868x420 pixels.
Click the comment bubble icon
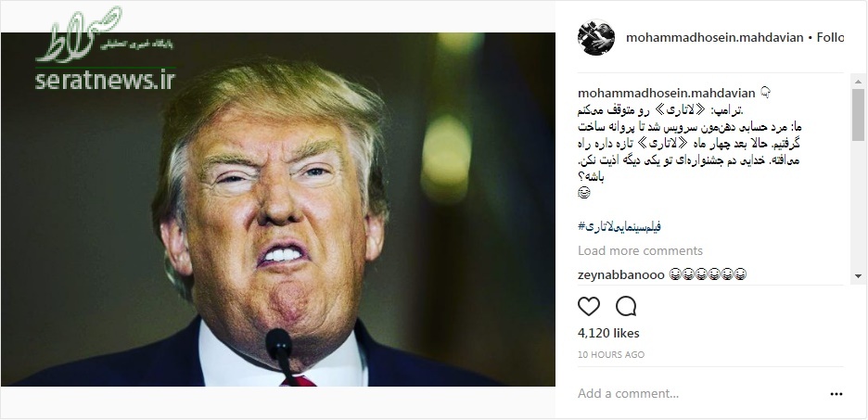pos(626,306)
